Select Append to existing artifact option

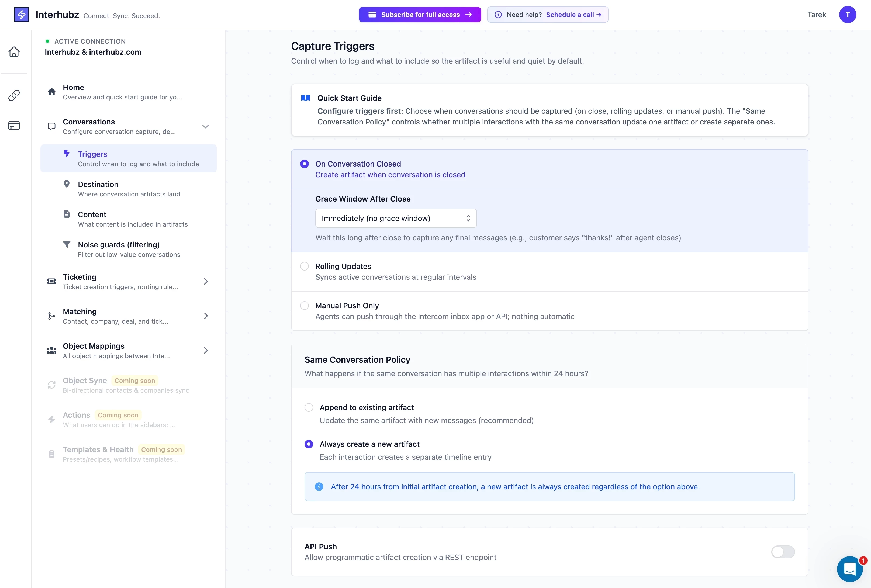pyautogui.click(x=309, y=407)
